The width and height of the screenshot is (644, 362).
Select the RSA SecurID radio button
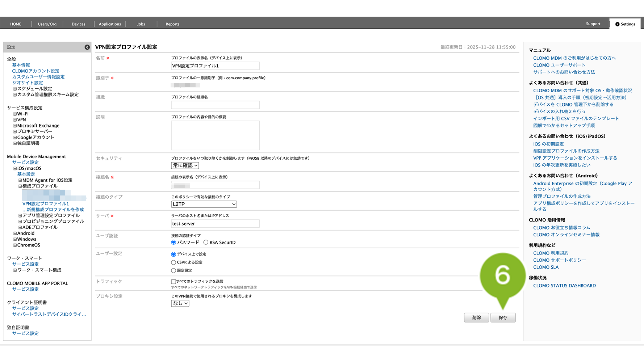(x=206, y=243)
